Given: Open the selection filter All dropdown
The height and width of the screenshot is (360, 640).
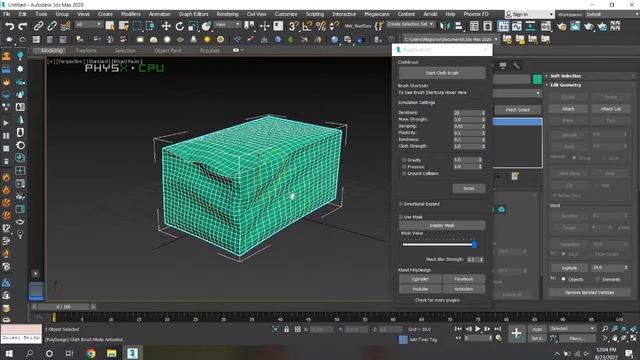Looking at the screenshot, I should pos(88,24).
